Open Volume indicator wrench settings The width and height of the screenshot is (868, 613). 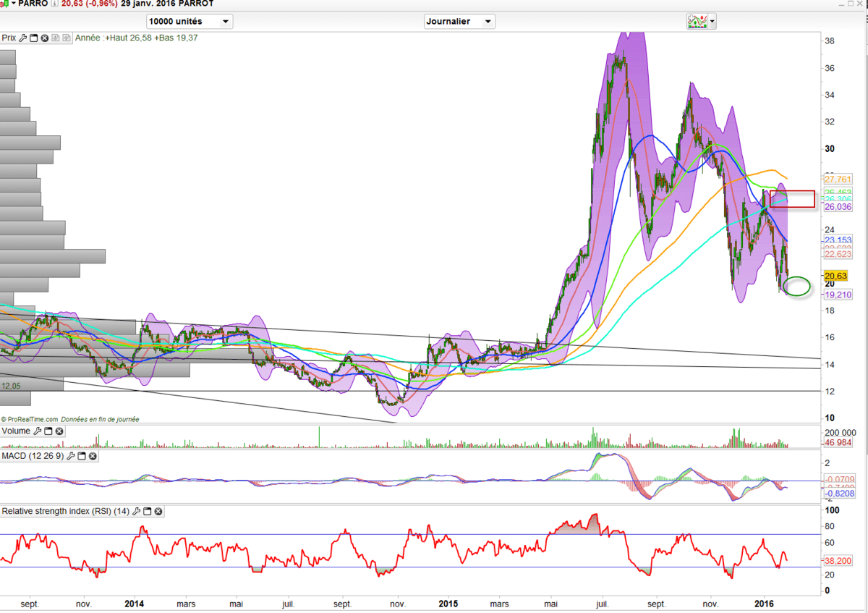click(38, 431)
